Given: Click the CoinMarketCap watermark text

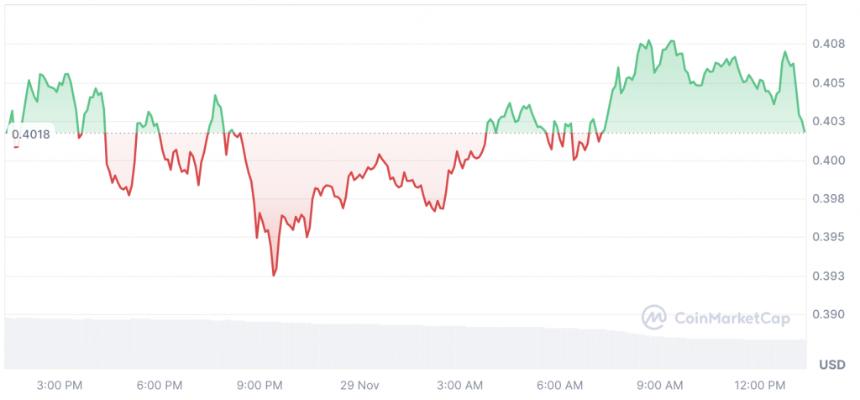Looking at the screenshot, I should [x=731, y=318].
